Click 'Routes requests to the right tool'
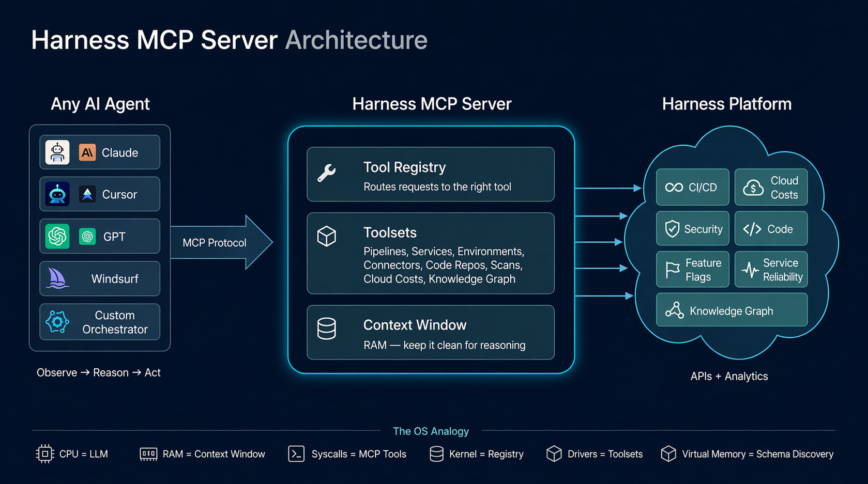 437,187
